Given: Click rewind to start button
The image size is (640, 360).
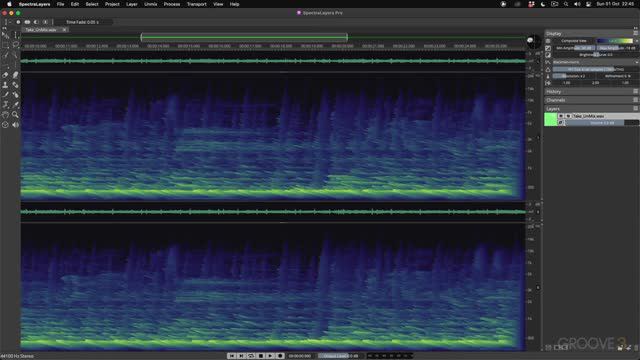Looking at the screenshot, I should pyautogui.click(x=232, y=356).
